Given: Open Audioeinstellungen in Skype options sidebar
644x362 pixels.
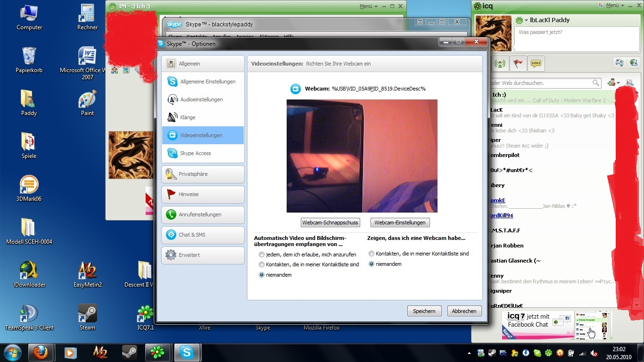Looking at the screenshot, I should (203, 99).
